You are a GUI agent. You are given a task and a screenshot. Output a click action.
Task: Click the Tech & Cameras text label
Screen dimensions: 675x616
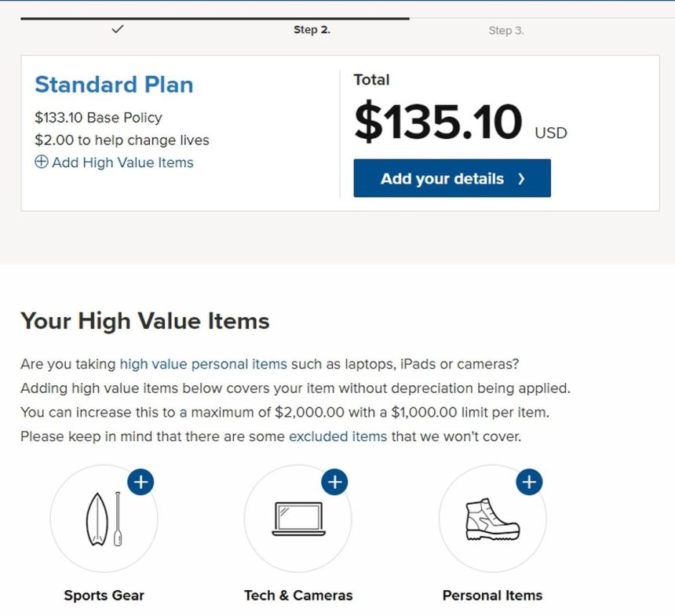click(x=298, y=595)
